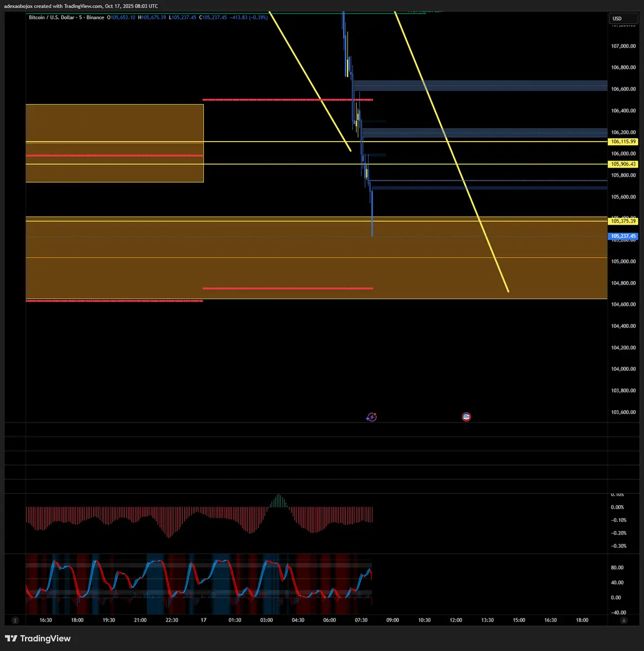Image resolution: width=644 pixels, height=651 pixels.
Task: Click the 12:00 time axis label
Action: click(456, 620)
